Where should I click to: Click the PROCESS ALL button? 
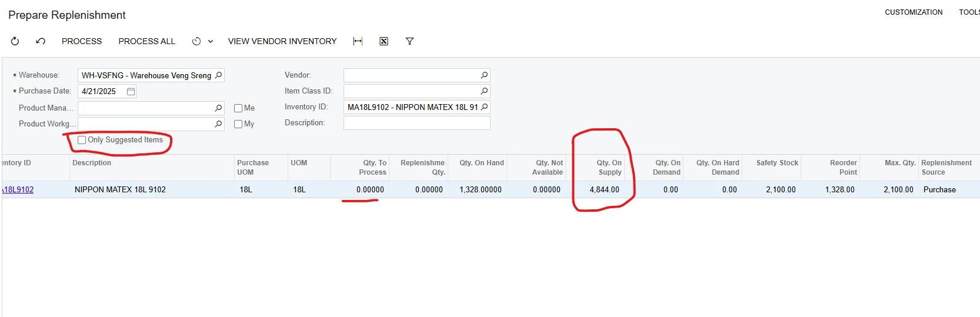click(x=147, y=41)
